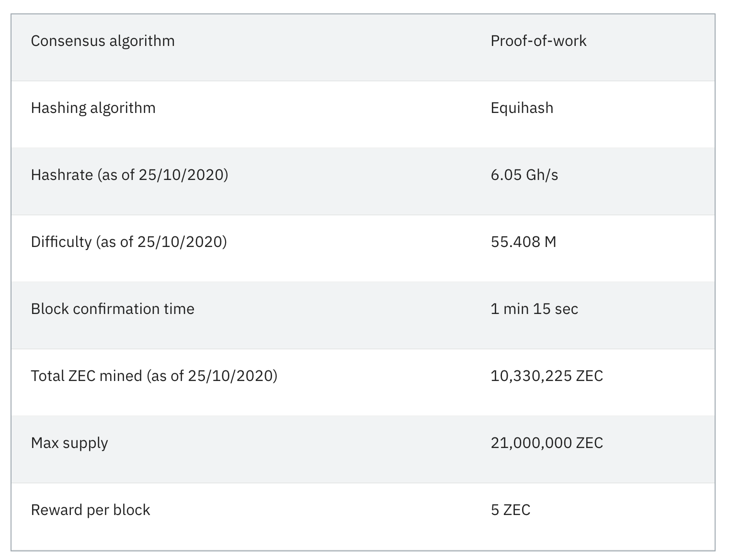The image size is (729, 560).
Task: Click the date text in the Difficulty row
Action: (x=180, y=242)
